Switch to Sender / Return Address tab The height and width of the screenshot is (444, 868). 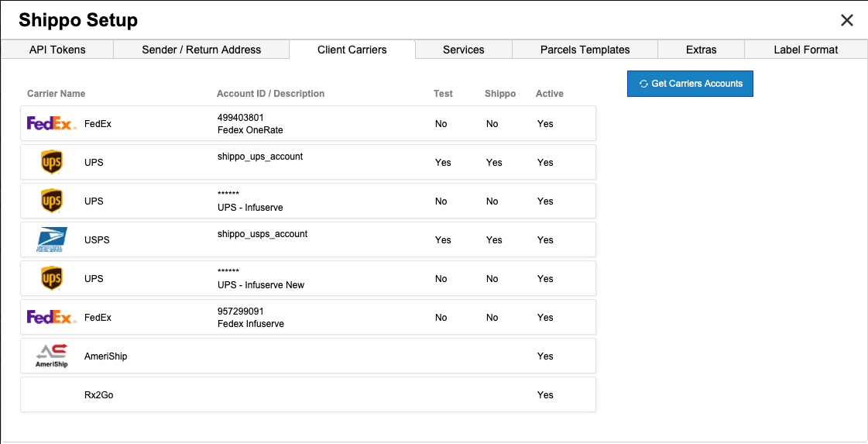pyautogui.click(x=201, y=50)
